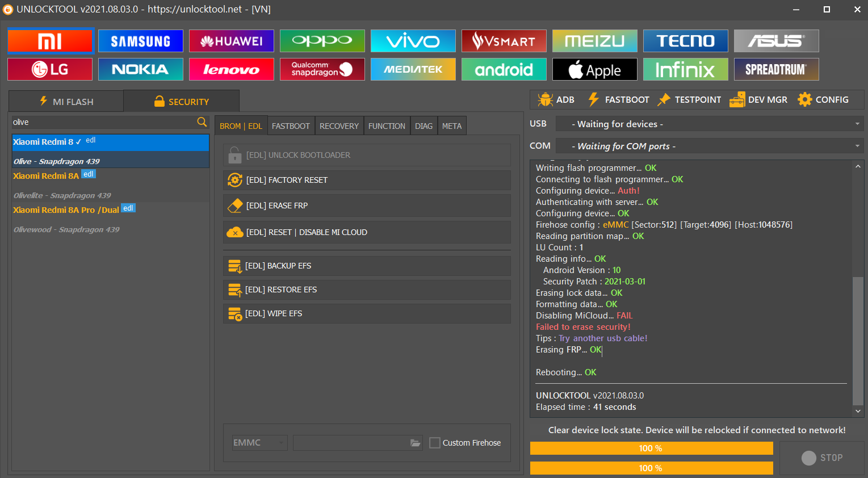868x478 pixels.
Task: Select the Tecno brand logo
Action: pos(686,41)
